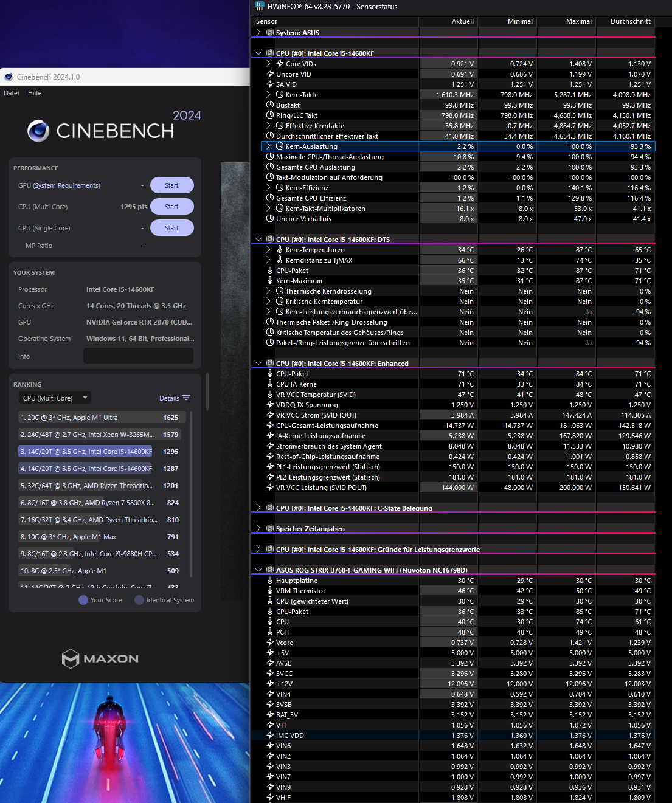The height and width of the screenshot is (803, 672).
Task: Click the Maxon logo in Cinebench
Action: click(x=100, y=658)
